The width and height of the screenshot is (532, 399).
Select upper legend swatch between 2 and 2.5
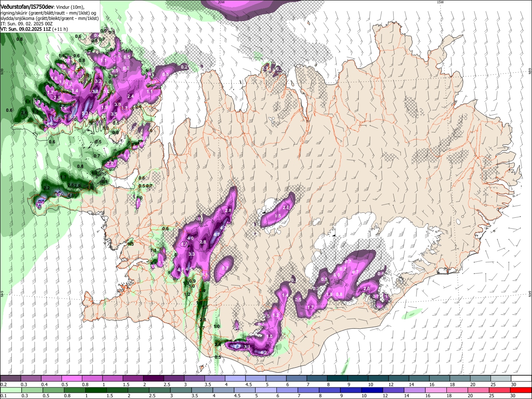tap(153, 379)
